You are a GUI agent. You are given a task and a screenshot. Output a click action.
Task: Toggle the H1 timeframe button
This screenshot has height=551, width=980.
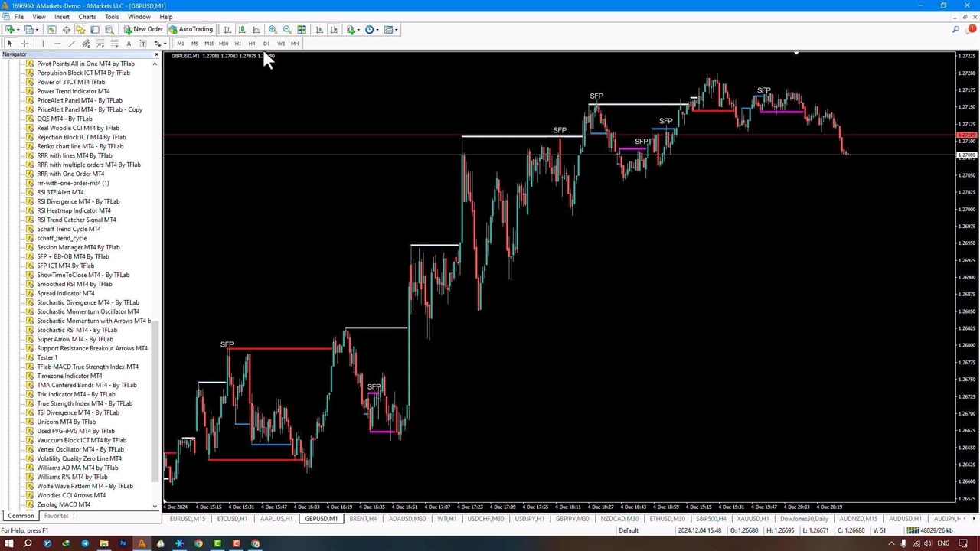click(x=237, y=44)
